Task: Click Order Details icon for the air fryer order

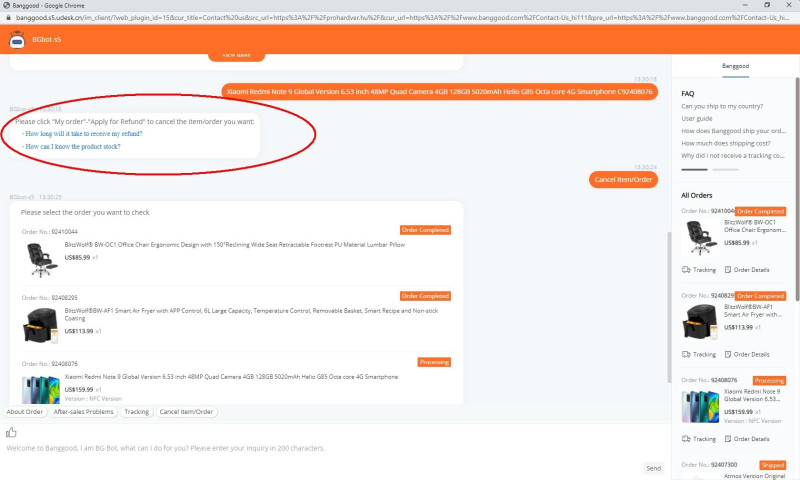Action: coord(728,355)
